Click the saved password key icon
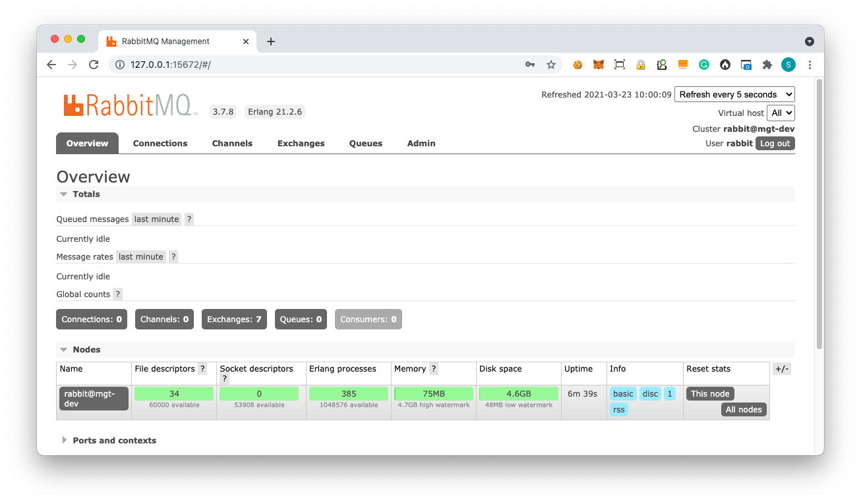 tap(529, 65)
